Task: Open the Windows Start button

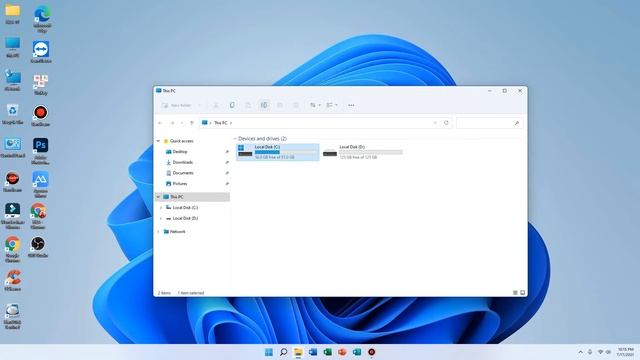Action: click(x=269, y=352)
